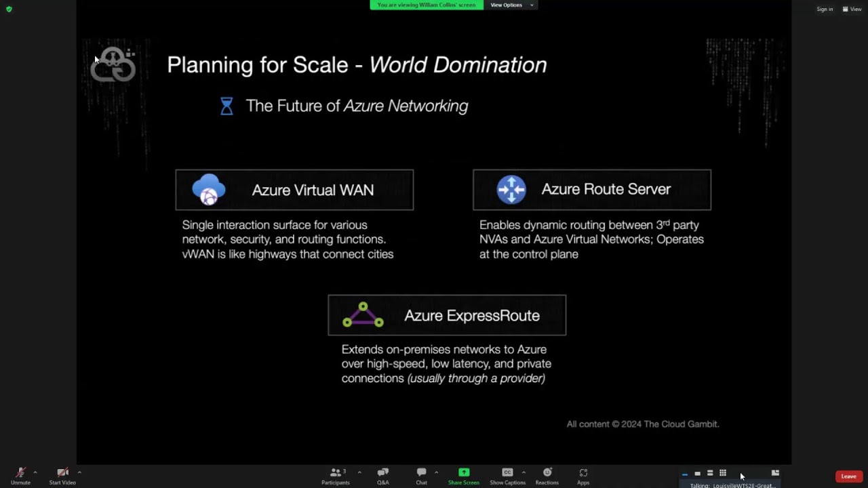Open the View Options dropdown
The width and height of the screenshot is (868, 488).
[511, 5]
